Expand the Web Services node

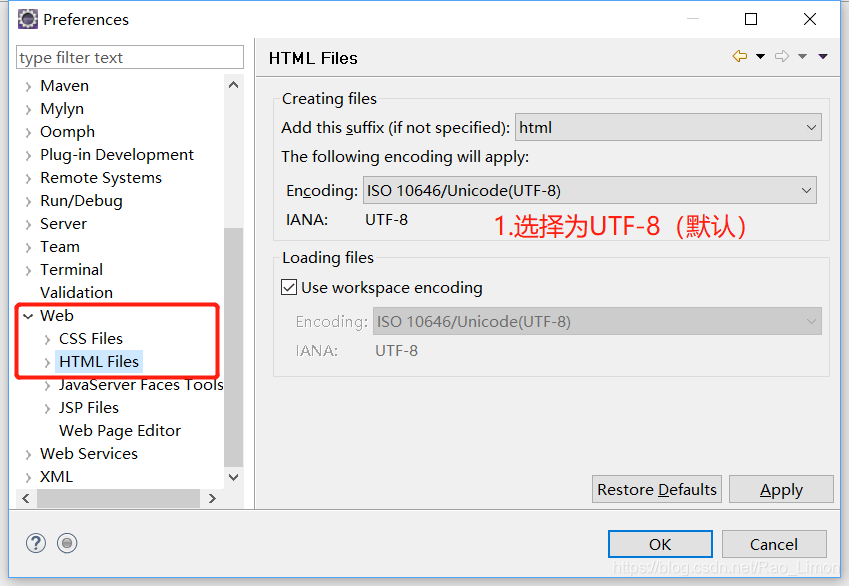pyautogui.click(x=28, y=454)
